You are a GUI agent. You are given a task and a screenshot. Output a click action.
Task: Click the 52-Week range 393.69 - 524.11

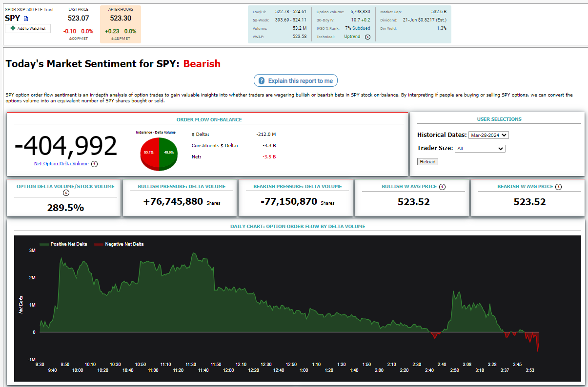290,20
